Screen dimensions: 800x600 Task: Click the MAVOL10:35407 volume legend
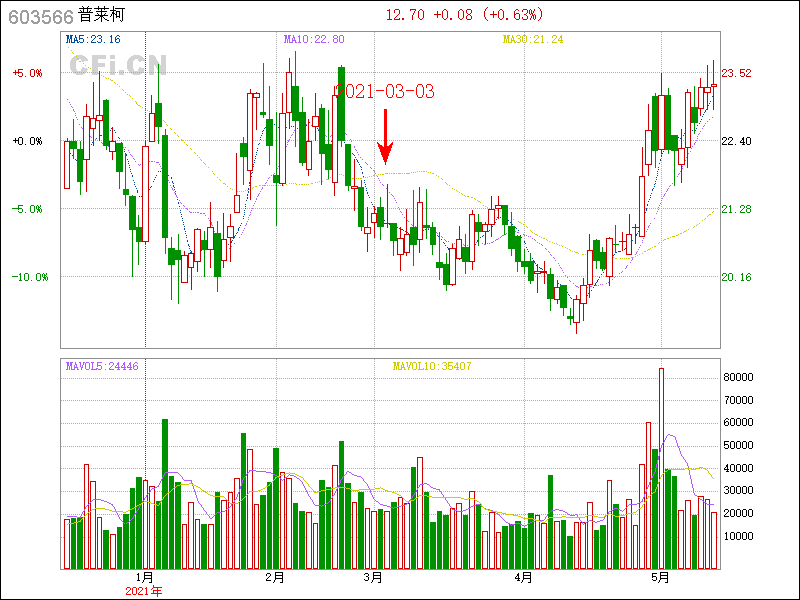432,367
